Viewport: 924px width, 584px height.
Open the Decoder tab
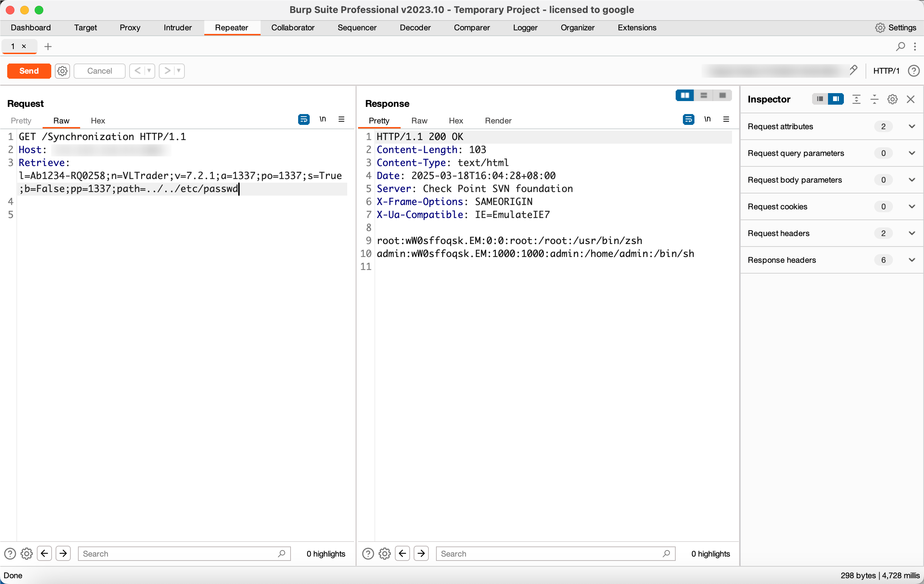(x=415, y=28)
